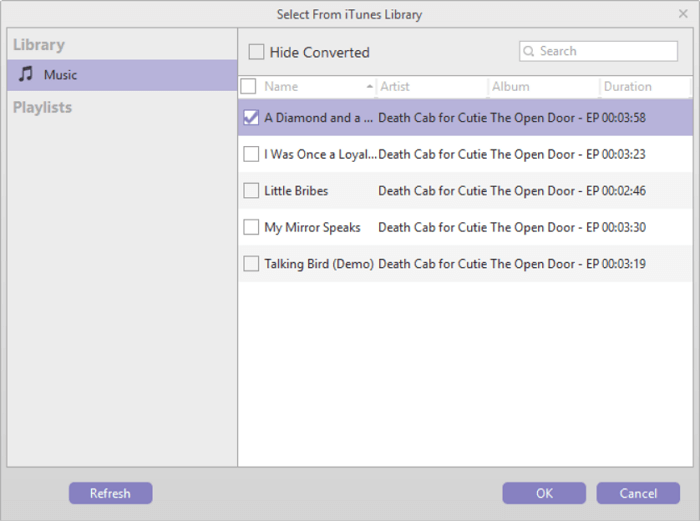Viewport: 700px width, 521px height.
Task: Click the duration 00:02:46
Action: [624, 191]
